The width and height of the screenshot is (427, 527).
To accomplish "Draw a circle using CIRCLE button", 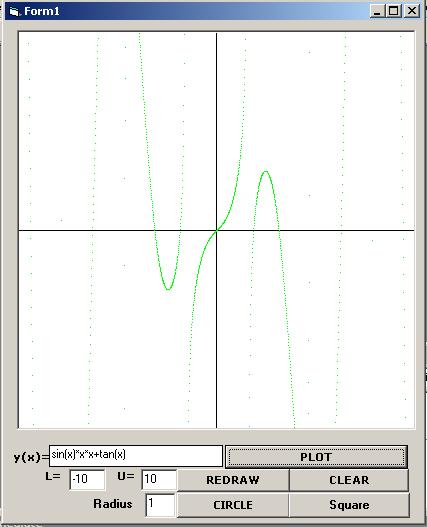I will [233, 505].
